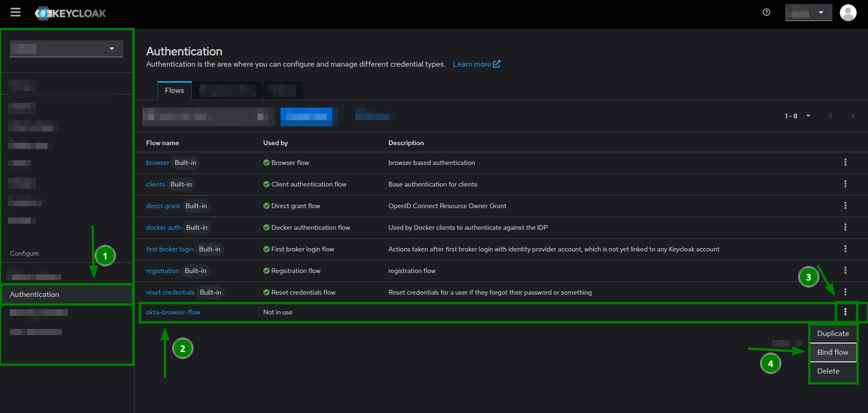Open the kebab menu for docker auth flow
868x413 pixels.
845,227
